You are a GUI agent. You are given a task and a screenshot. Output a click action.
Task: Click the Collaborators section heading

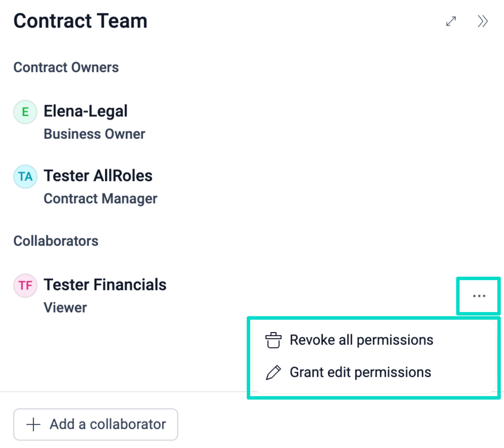pyautogui.click(x=56, y=241)
